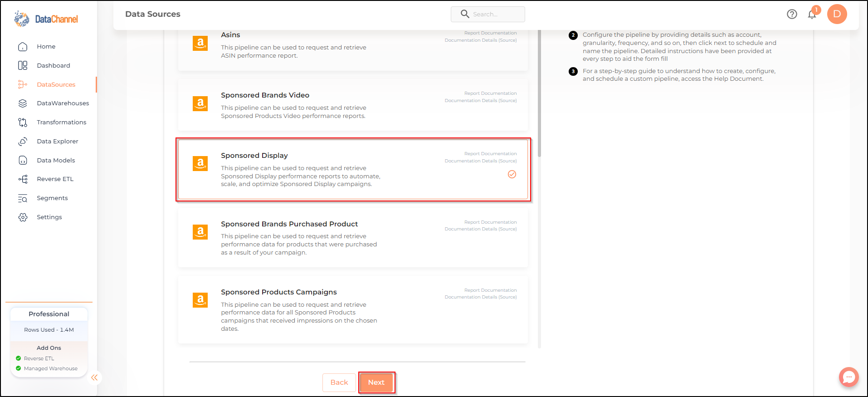Click the DataWarehouses stack icon
868x397 pixels.
(23, 103)
